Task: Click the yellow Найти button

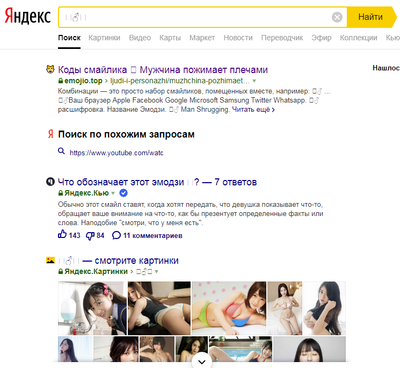Action: (x=371, y=17)
